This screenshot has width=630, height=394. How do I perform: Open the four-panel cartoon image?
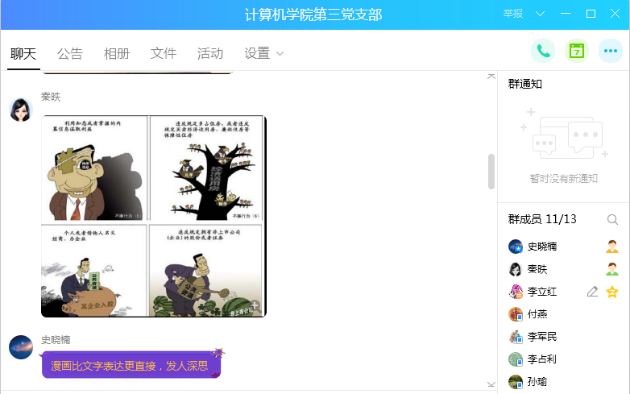154,216
